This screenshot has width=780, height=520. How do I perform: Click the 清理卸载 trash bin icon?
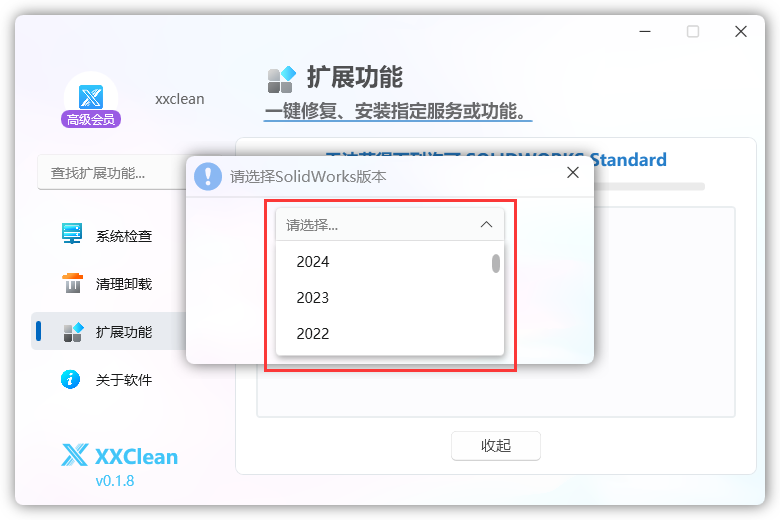tap(73, 283)
